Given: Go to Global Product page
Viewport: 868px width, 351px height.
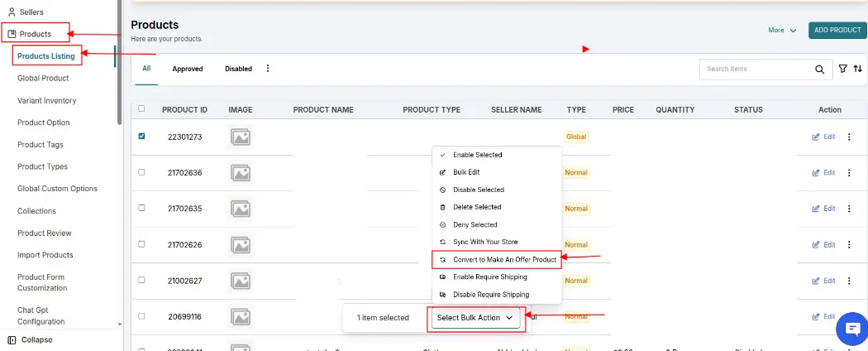Looking at the screenshot, I should pyautogui.click(x=43, y=78).
